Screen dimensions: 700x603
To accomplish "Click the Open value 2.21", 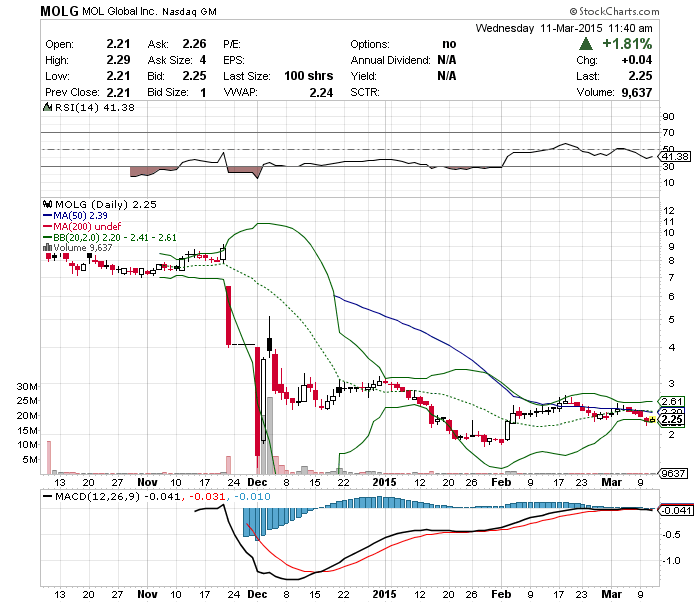I will click(x=118, y=44).
